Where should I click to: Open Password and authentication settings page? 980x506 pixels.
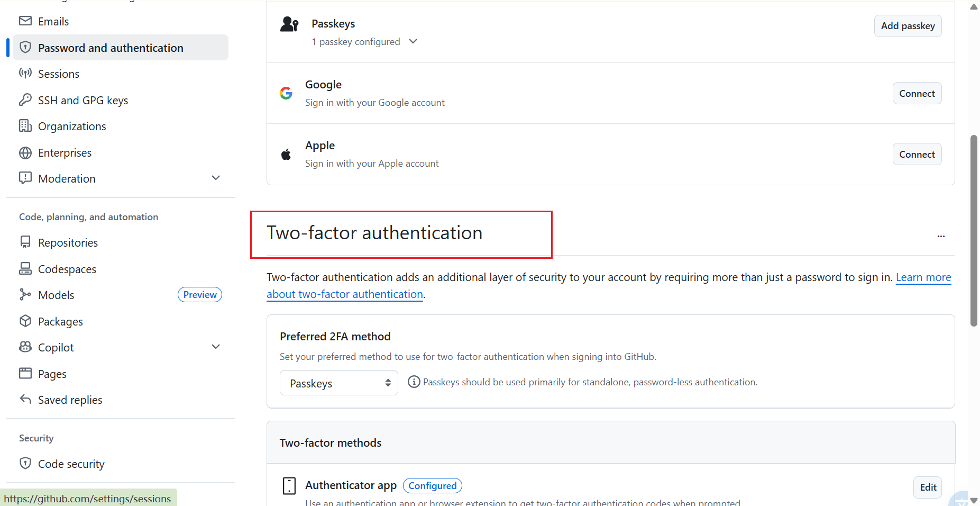click(121, 48)
